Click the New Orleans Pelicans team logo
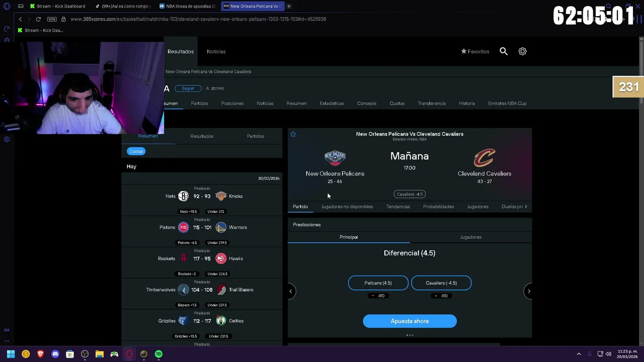Image resolution: width=644 pixels, height=362 pixels. 335,158
